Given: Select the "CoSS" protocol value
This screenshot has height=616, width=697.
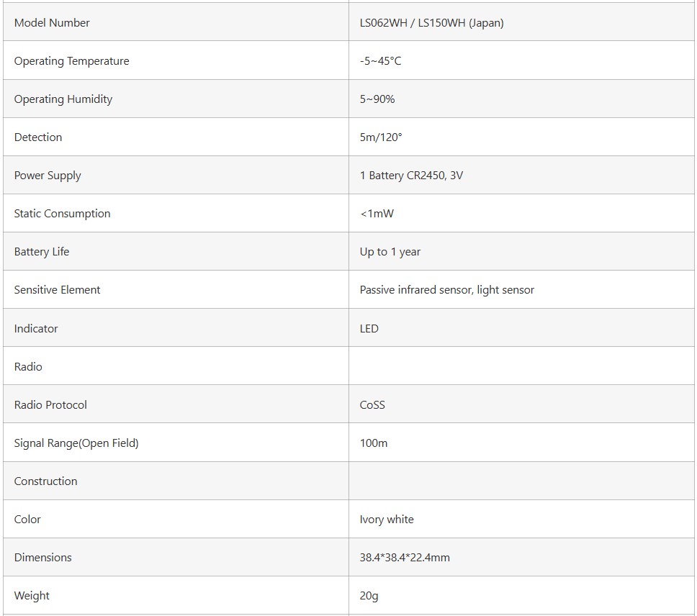Looking at the screenshot, I should click(372, 405).
